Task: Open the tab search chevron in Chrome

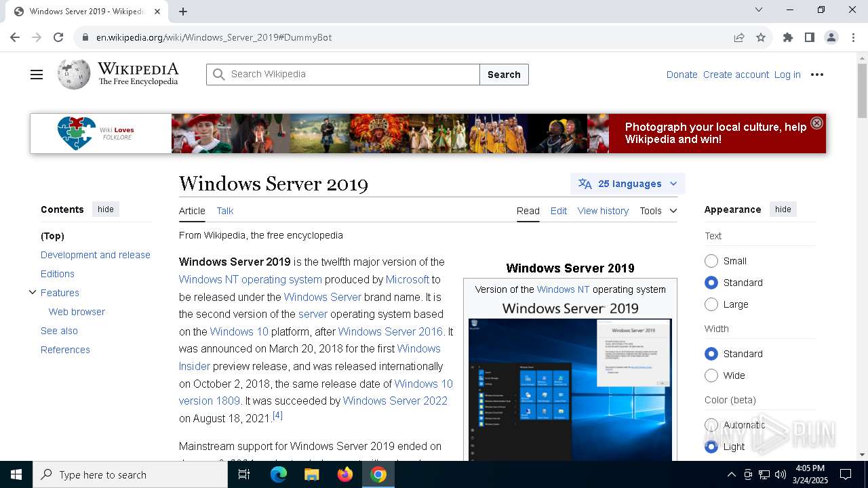Action: pyautogui.click(x=759, y=9)
